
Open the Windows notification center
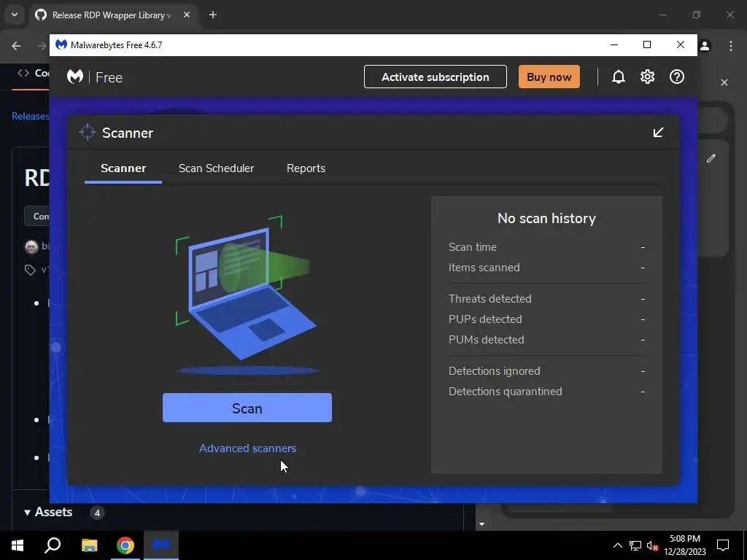point(723,545)
